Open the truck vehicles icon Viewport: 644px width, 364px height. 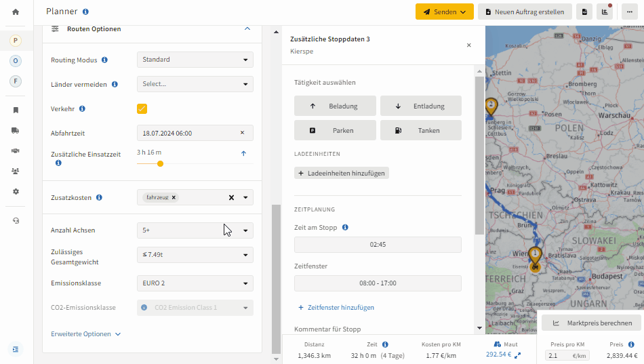[x=16, y=130]
